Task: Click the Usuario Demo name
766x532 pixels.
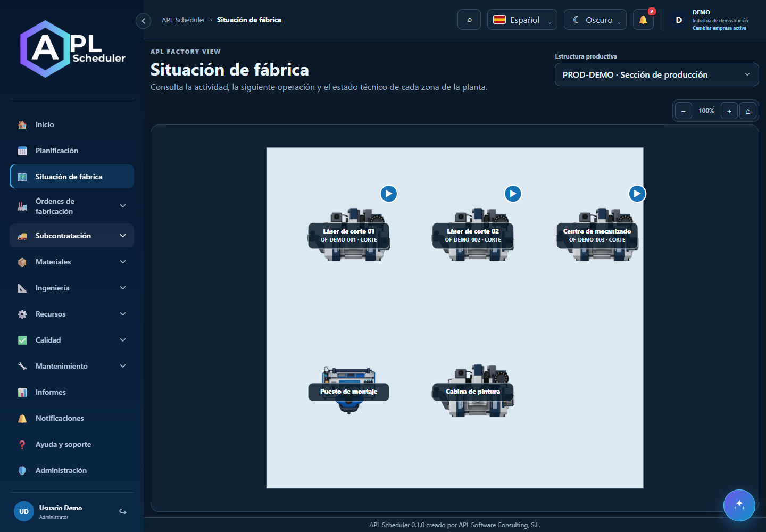Action: [61, 508]
